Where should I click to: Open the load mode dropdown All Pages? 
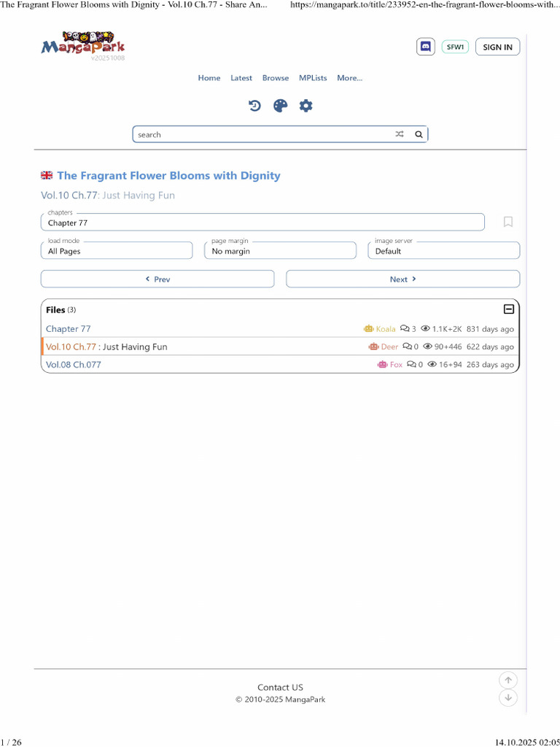[117, 251]
